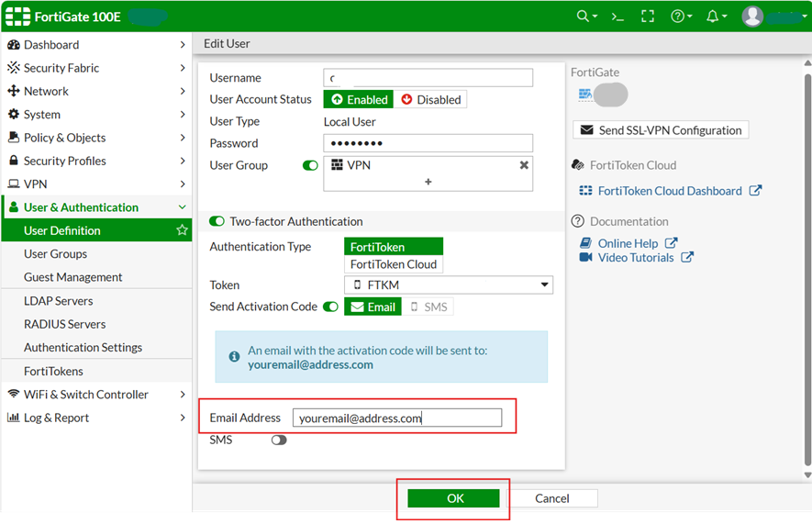
Task: Click Send SSL-VPN Configuration button
Action: pyautogui.click(x=661, y=130)
